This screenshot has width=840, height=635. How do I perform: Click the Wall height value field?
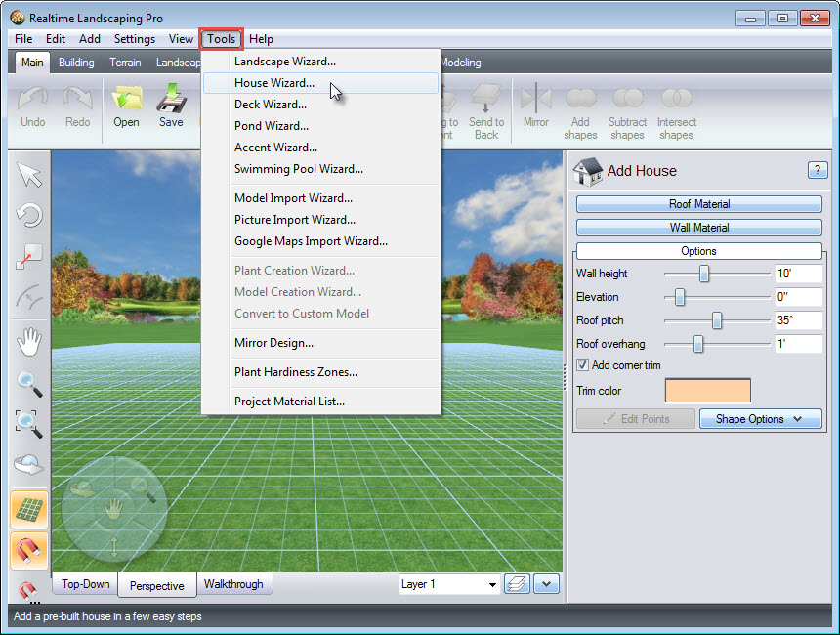click(798, 274)
